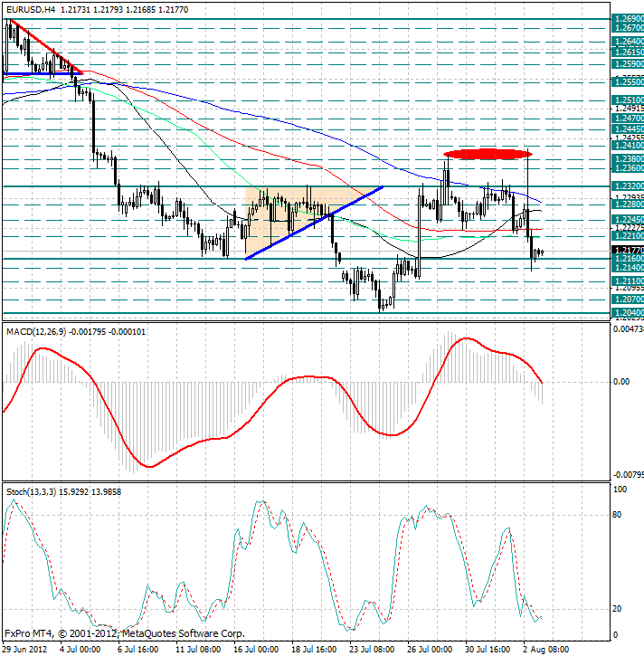Select the rising blue trendline under the triangle
This screenshot has width=644, height=656.
pos(314,223)
